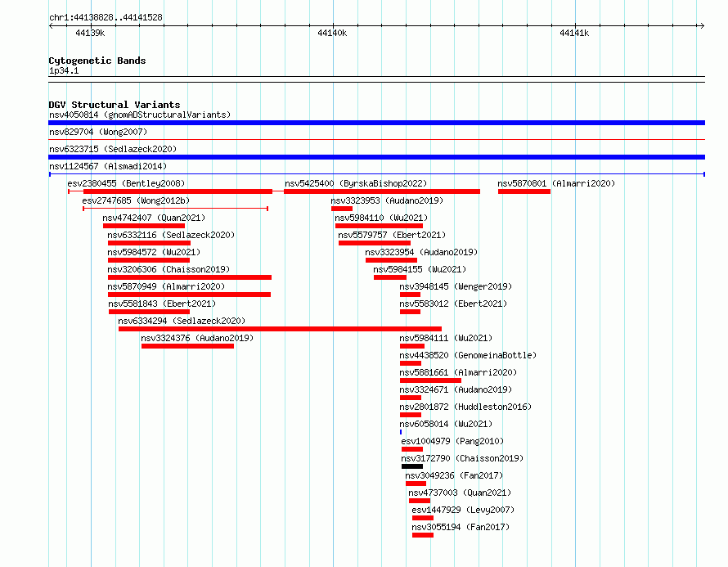Select nsv5870949 (Almarri2020) label
The height and width of the screenshot is (567, 728).
[x=166, y=286]
